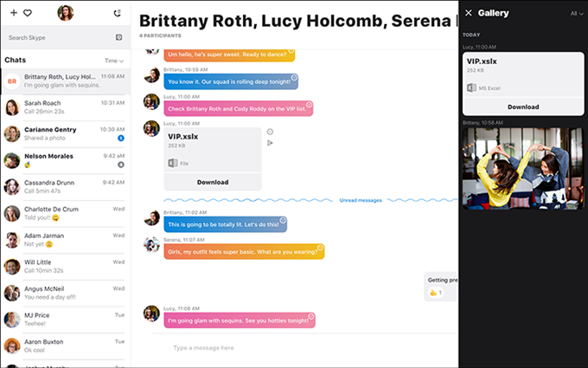Image resolution: width=588 pixels, height=368 pixels.
Task: Download VIP.xslx in the chat message
Action: click(213, 182)
